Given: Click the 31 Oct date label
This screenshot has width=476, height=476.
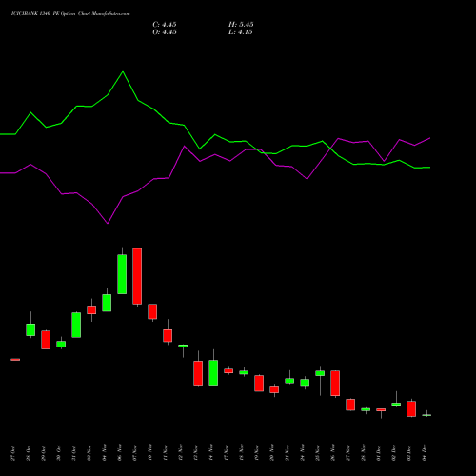Looking at the screenshot, I should pyautogui.click(x=74, y=453).
